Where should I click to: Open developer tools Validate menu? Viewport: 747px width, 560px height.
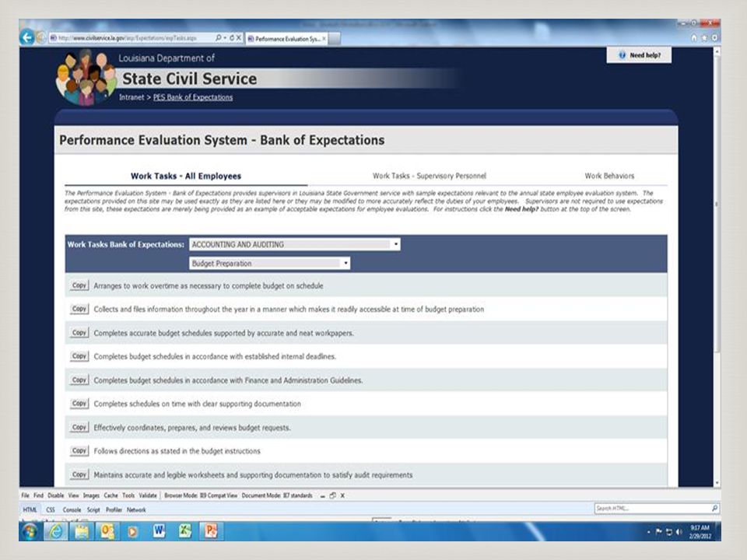[148, 495]
